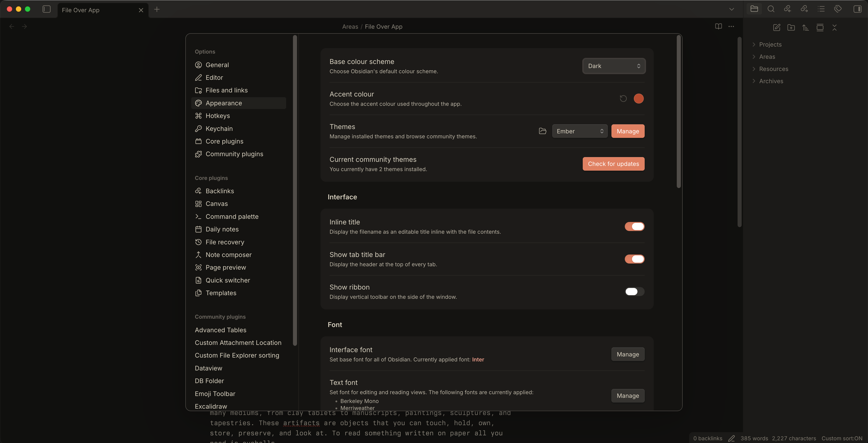The height and width of the screenshot is (443, 868).
Task: Open Page preview plugin settings
Action: point(238,267)
